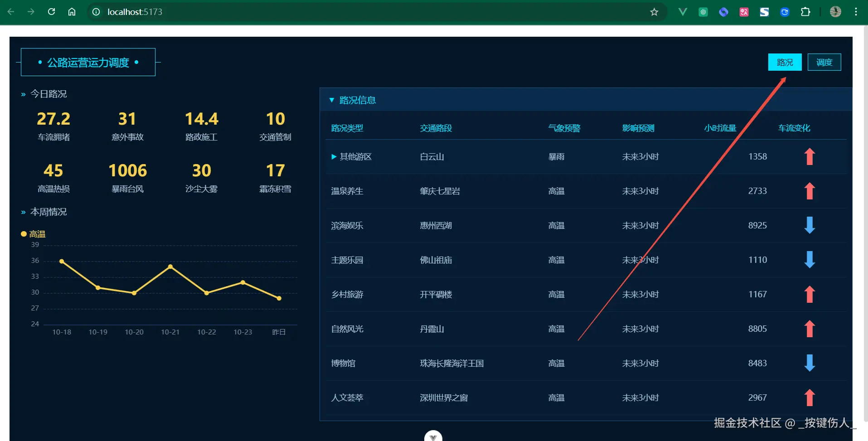Select the 温泉养生 table row label

click(x=347, y=191)
